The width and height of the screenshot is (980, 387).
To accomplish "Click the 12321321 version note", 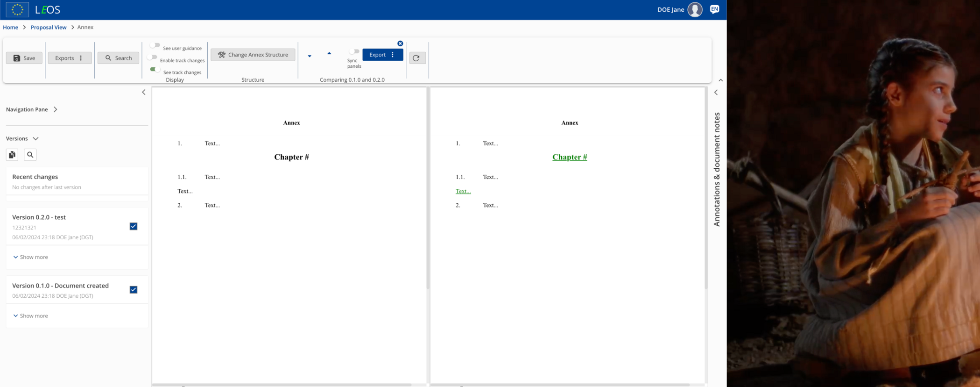I will click(24, 228).
